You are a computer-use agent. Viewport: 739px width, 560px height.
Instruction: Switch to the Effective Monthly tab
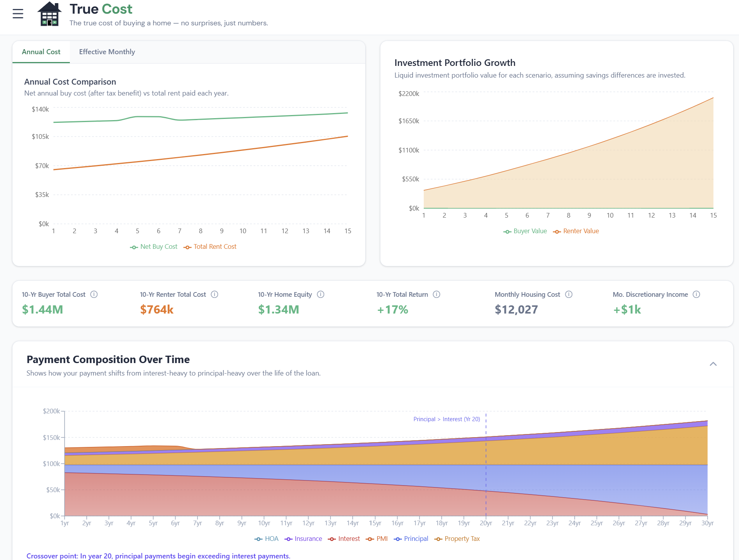point(107,52)
